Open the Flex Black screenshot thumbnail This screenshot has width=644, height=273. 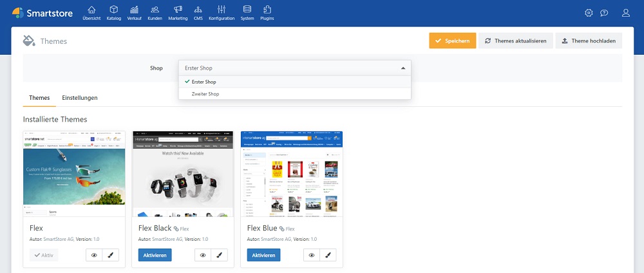pyautogui.click(x=183, y=174)
